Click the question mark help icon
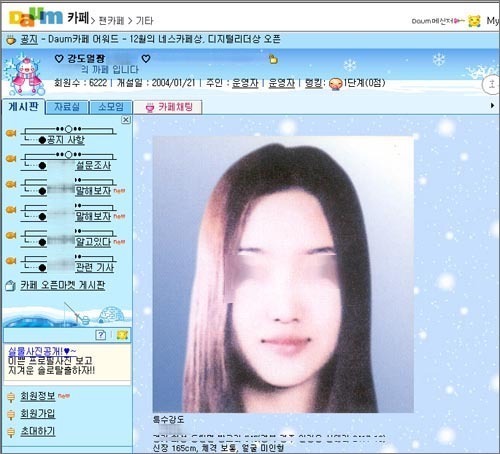Screen dimensions: 500x454 [100, 335]
